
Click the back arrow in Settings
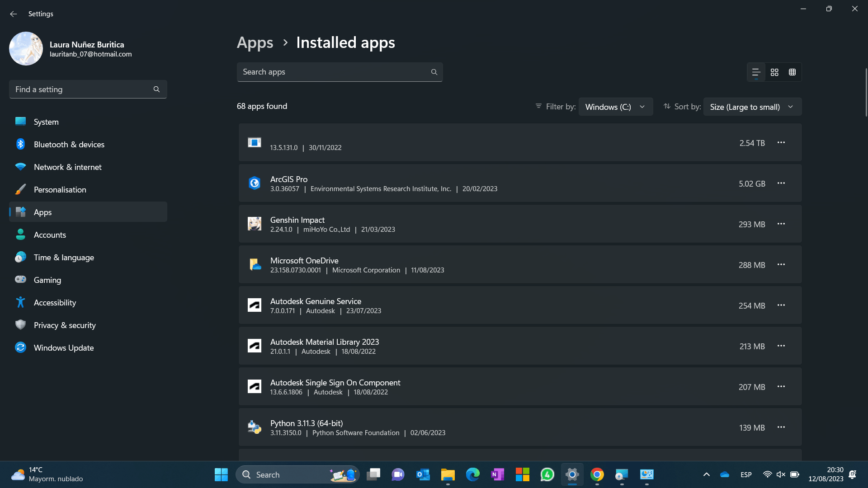(x=14, y=14)
